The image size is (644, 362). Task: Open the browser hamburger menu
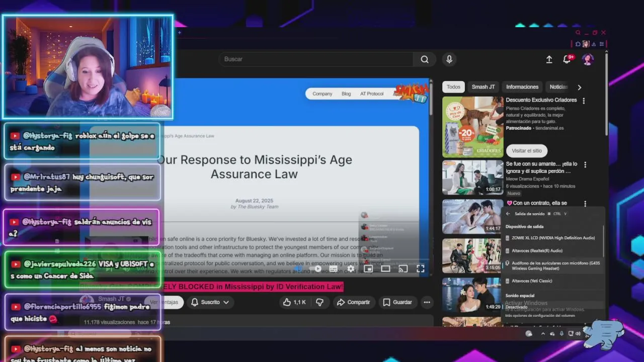[x=602, y=44]
